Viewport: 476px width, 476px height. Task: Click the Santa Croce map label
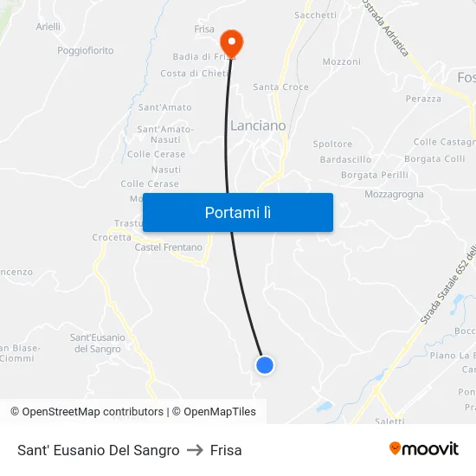pyautogui.click(x=280, y=87)
